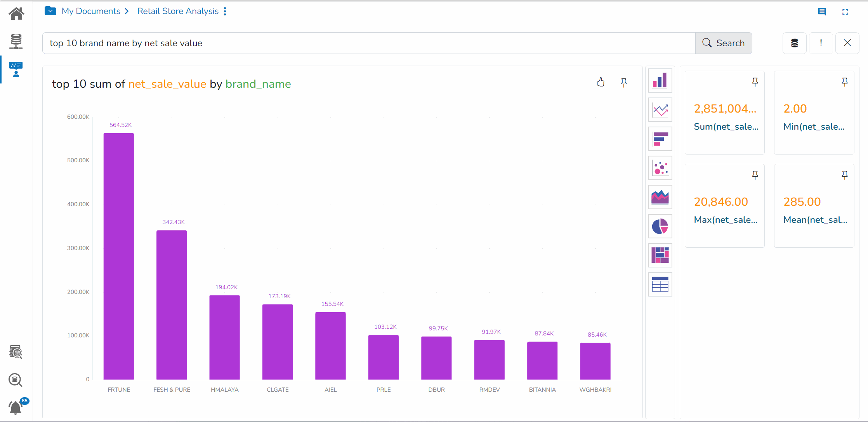This screenshot has width=868, height=422.
Task: Click the net_sale_value term in title
Action: point(167,84)
